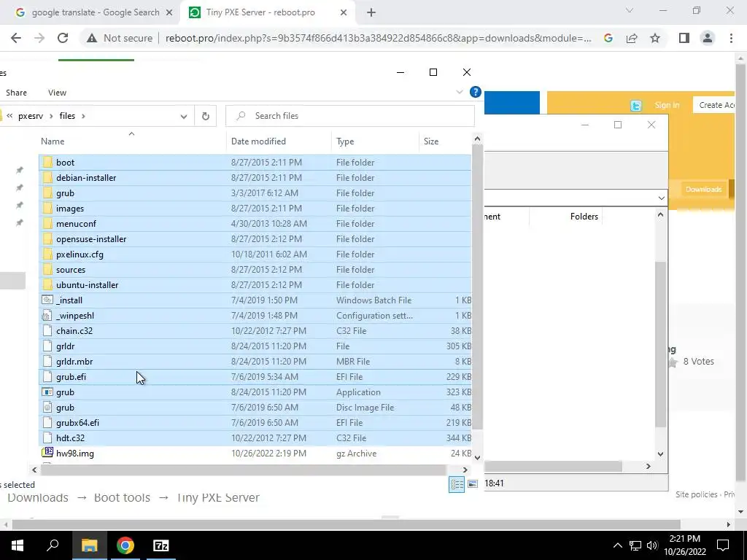
Task: Select the hw98.img archive icon
Action: [47, 453]
